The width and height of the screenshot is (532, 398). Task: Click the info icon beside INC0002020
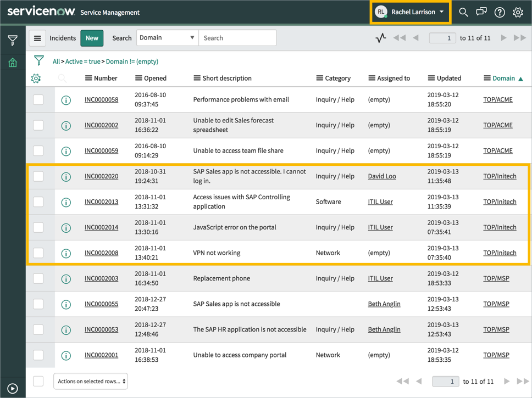point(66,177)
